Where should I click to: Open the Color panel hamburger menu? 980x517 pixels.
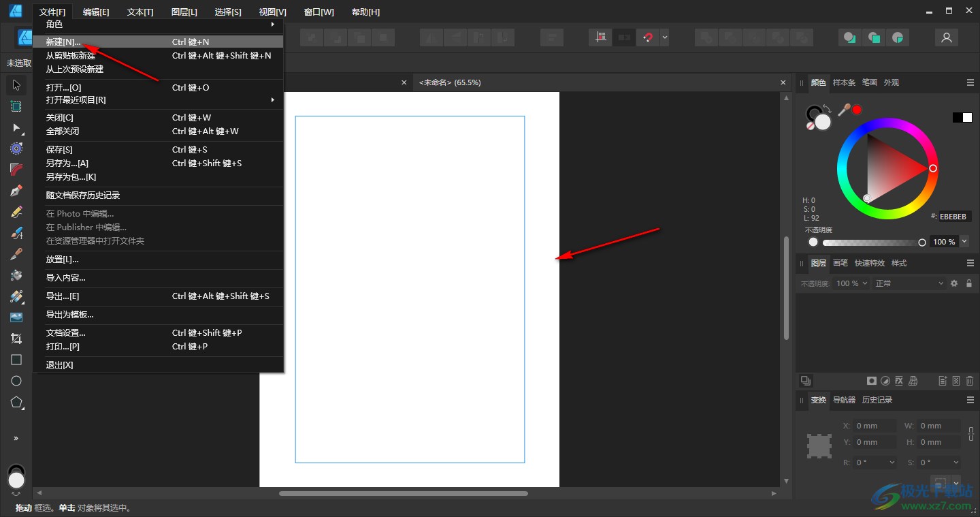pyautogui.click(x=970, y=82)
